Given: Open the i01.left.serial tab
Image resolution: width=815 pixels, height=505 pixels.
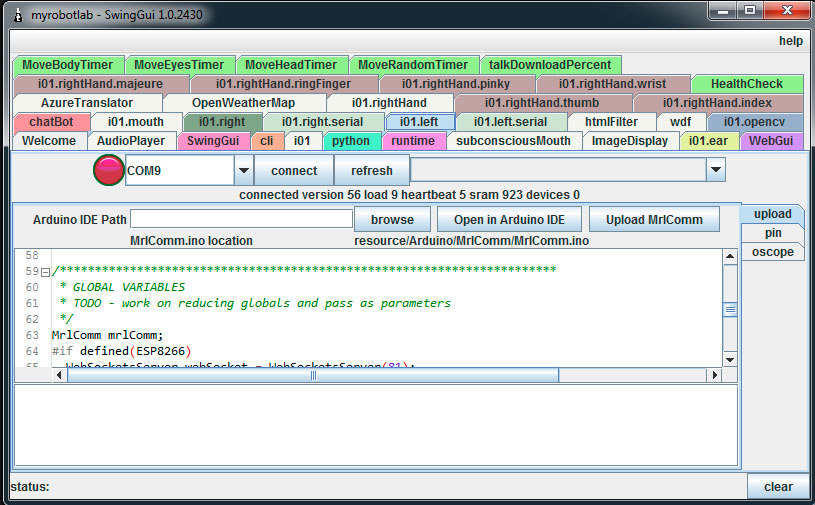Looking at the screenshot, I should click(x=510, y=122).
